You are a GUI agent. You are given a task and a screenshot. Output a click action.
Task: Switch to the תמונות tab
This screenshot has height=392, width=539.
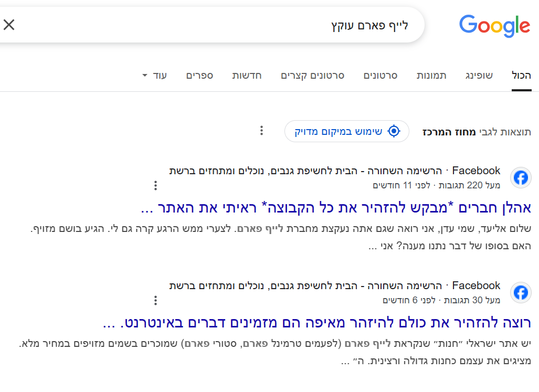point(431,76)
